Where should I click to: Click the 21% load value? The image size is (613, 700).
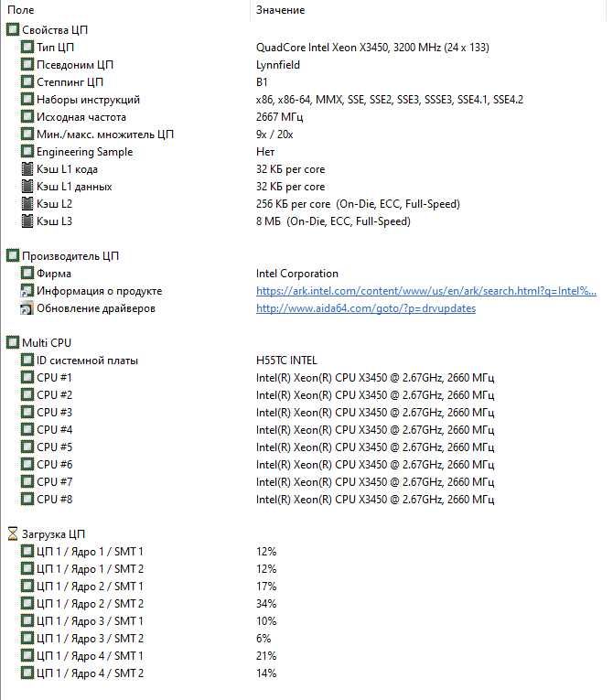[x=266, y=656]
